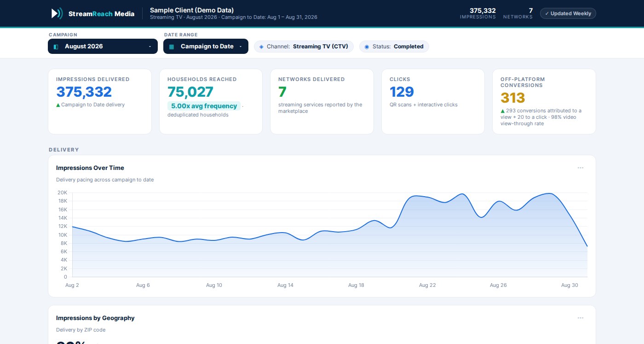Screen dimensions: 644x344
Task: Click green up arrow beside Campaign to Date delivery
Action: coord(58,105)
